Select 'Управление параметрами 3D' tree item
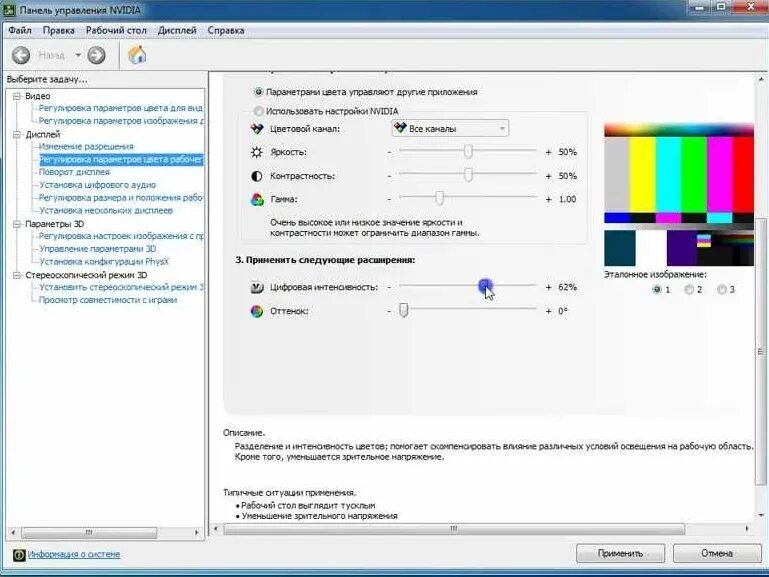The width and height of the screenshot is (769, 577). [98, 249]
